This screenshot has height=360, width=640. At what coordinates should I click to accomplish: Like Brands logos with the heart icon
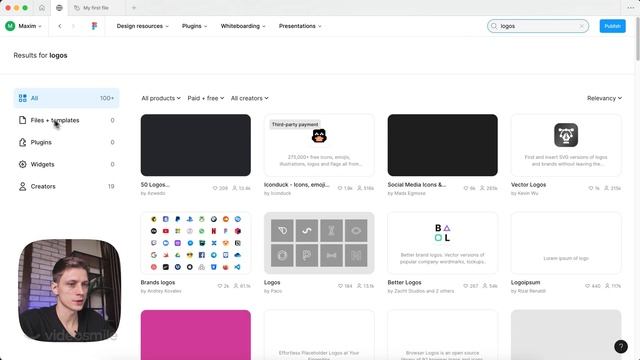pyautogui.click(x=220, y=286)
